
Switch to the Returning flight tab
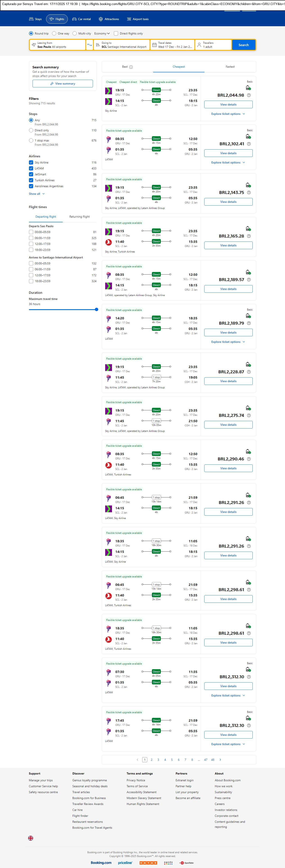[x=79, y=217]
